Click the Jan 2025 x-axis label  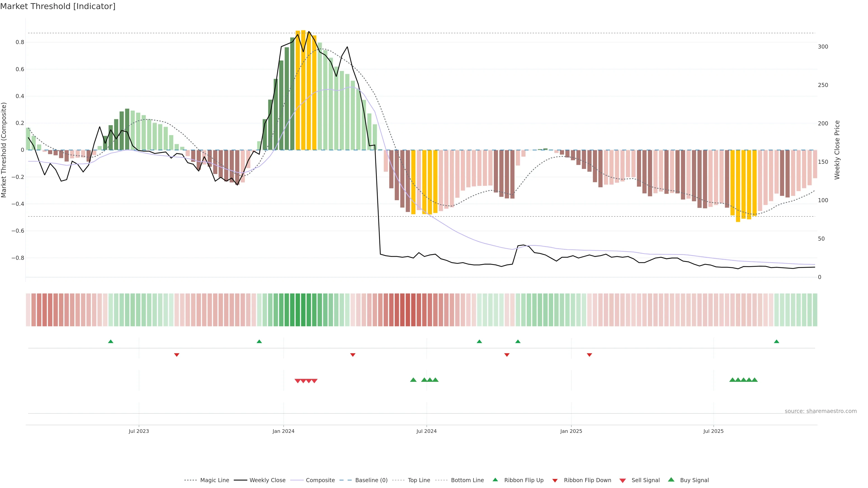[571, 431]
